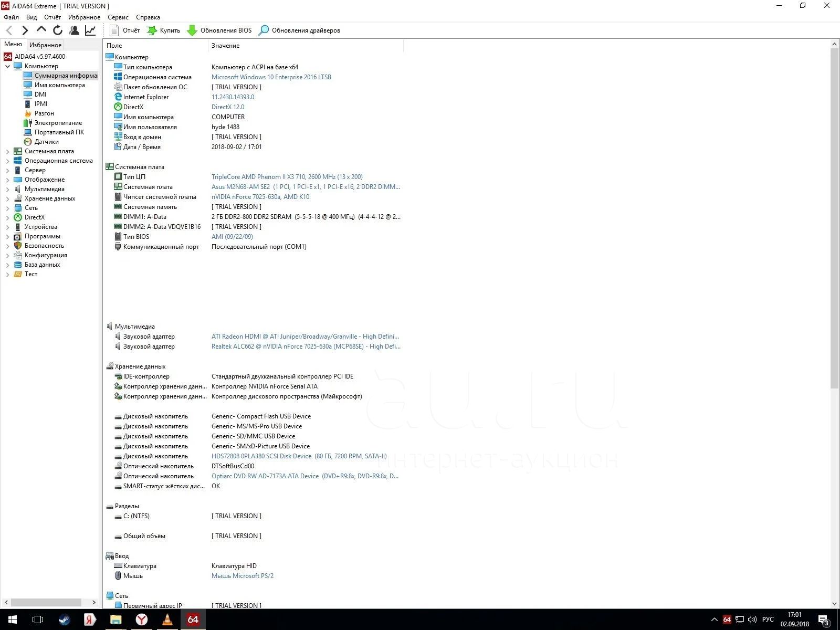Open the user profile icon in the toolbar
The height and width of the screenshot is (630, 840).
[74, 30]
